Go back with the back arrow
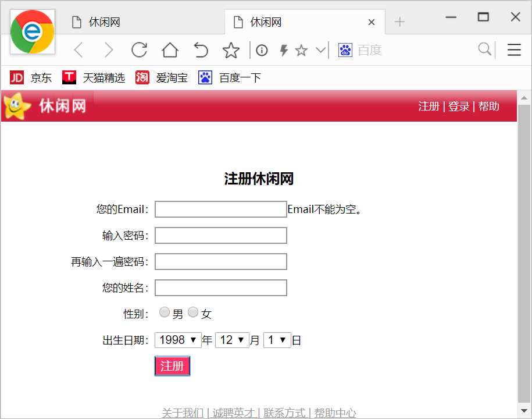Viewport: 532px width, 419px height. pyautogui.click(x=78, y=50)
